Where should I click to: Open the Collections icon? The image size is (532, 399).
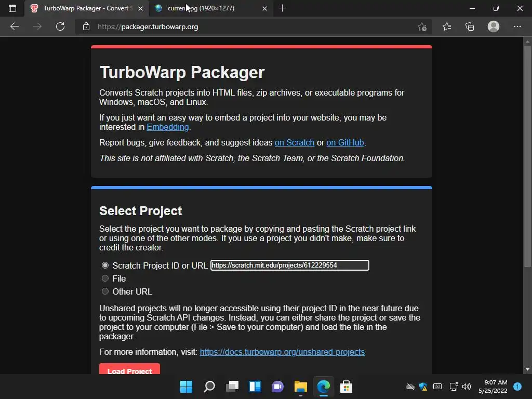pos(470,26)
